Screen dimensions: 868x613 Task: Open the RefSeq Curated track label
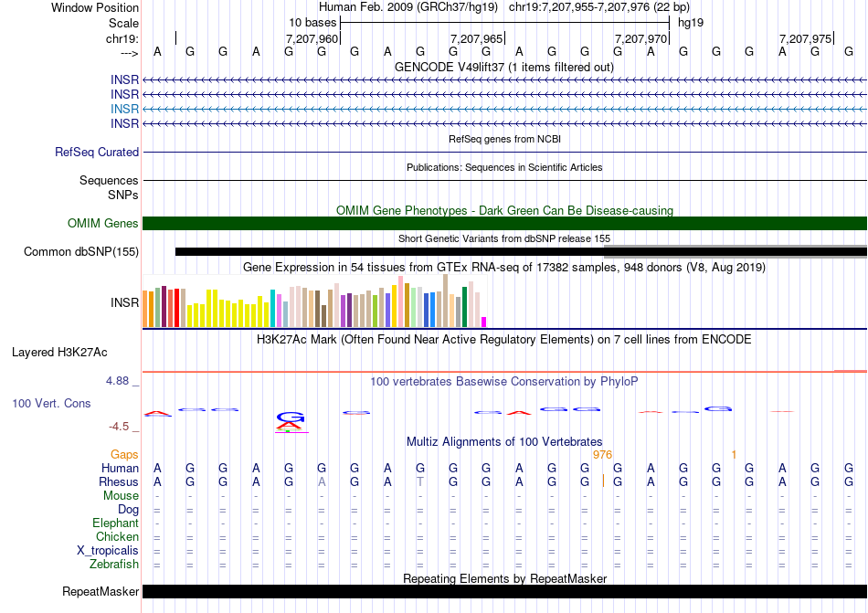tap(97, 153)
